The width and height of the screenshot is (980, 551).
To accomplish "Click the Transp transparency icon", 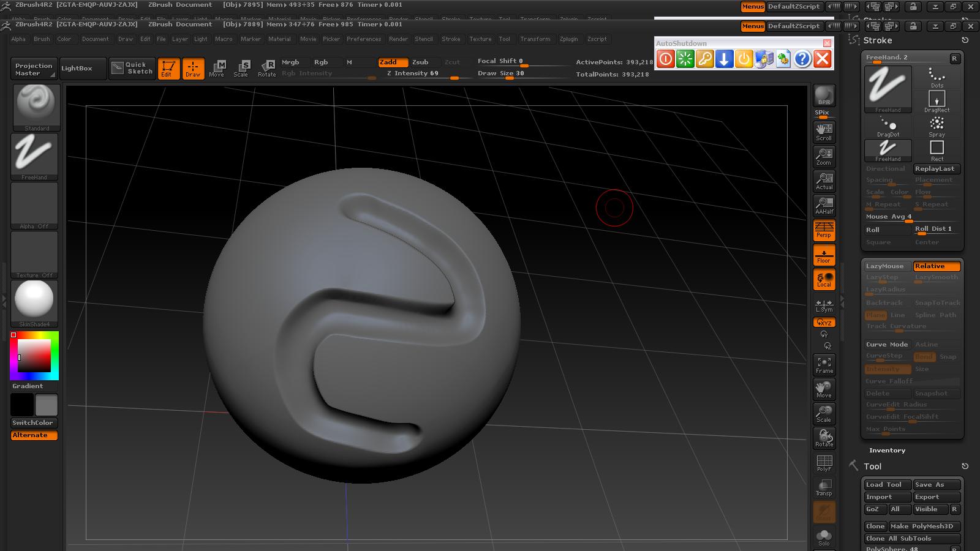I will tap(824, 487).
